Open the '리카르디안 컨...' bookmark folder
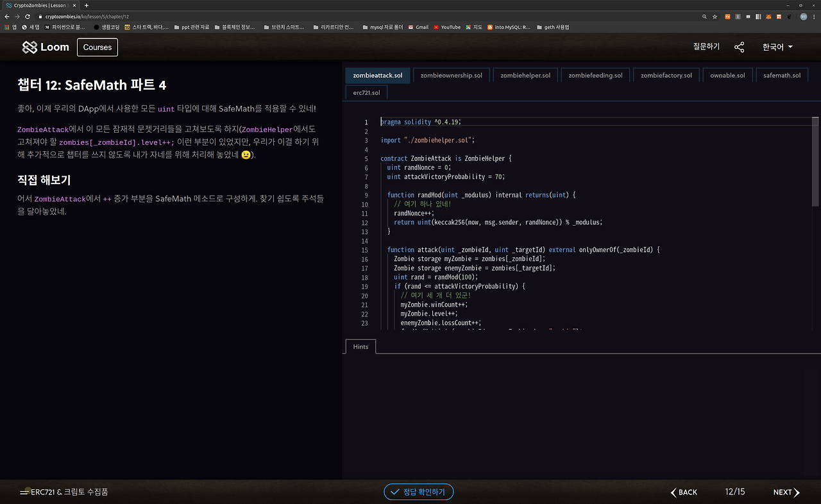The height and width of the screenshot is (504, 821). pos(334,28)
